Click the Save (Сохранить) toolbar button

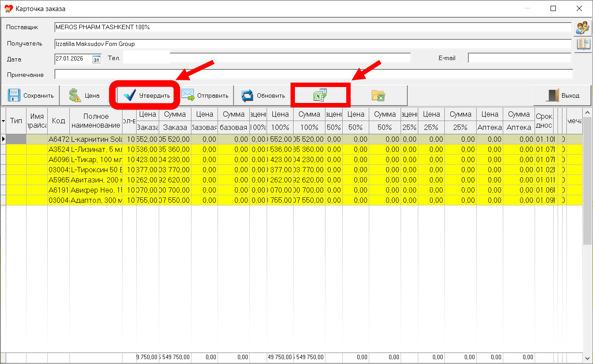click(31, 95)
